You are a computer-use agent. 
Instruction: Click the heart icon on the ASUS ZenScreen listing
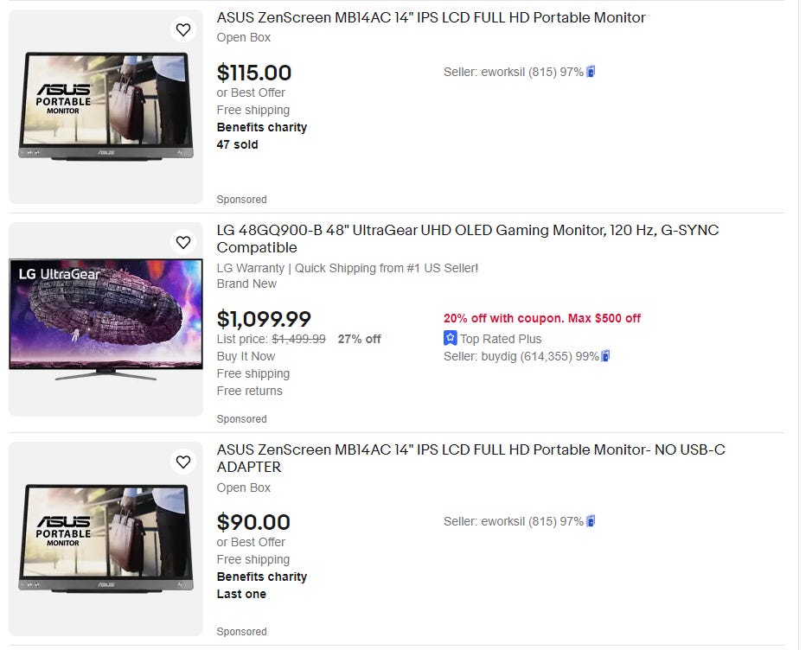[x=183, y=29]
